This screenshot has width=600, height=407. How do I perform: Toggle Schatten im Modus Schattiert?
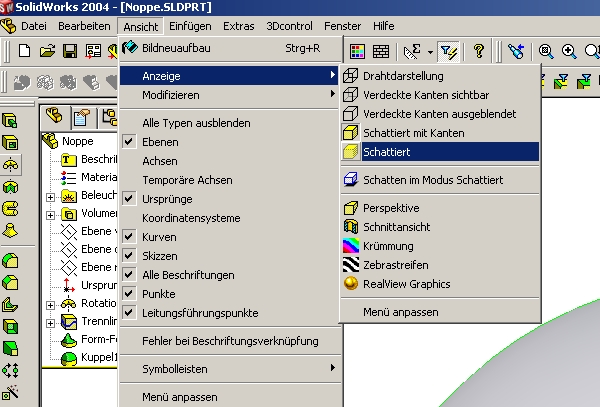pyautogui.click(x=440, y=180)
